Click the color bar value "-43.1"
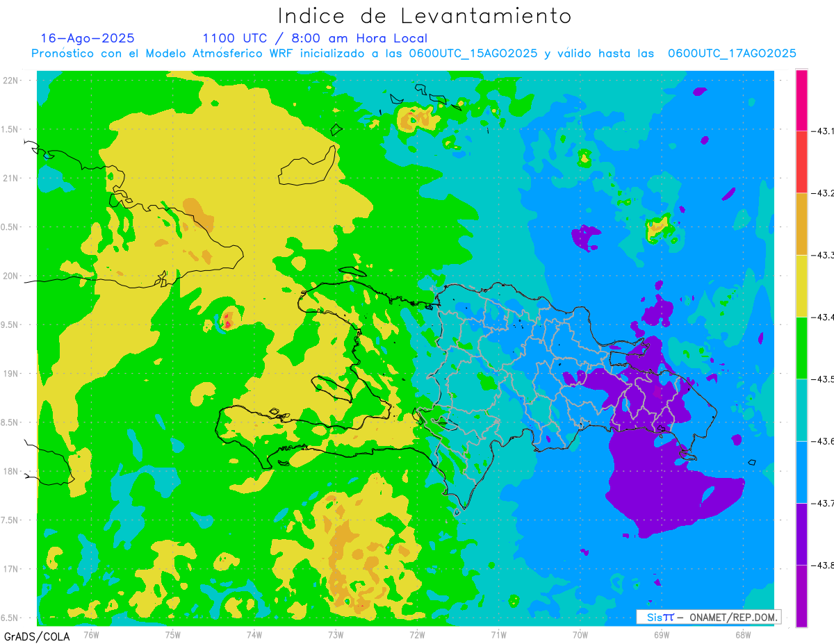 (x=822, y=131)
